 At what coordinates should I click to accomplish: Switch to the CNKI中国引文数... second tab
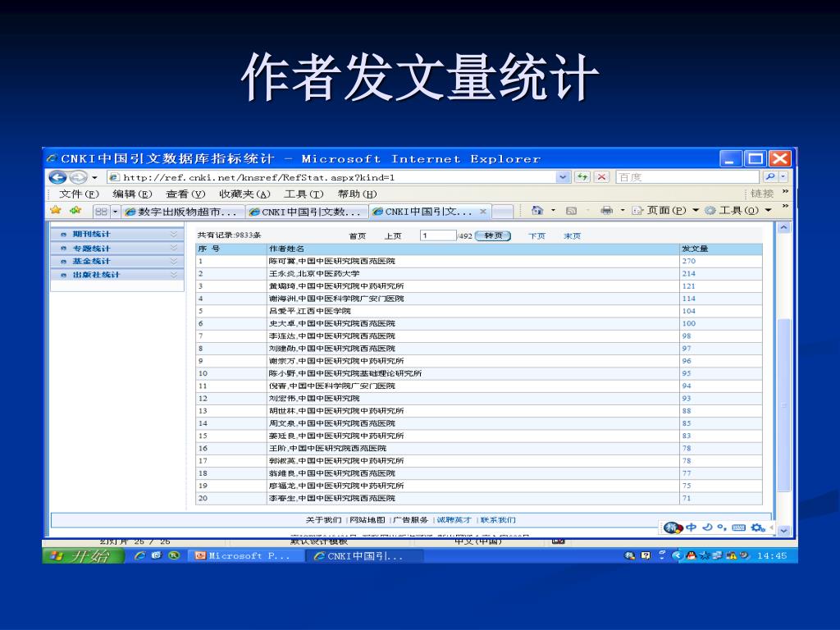click(307, 212)
